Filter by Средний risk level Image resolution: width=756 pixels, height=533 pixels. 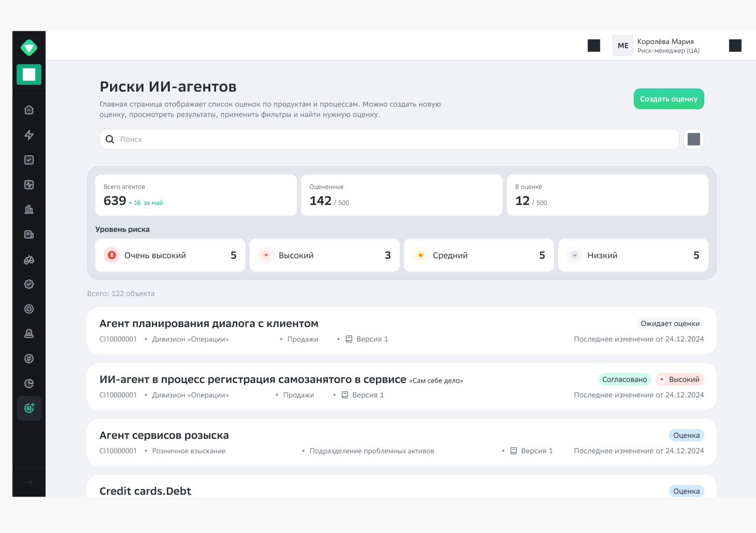(x=479, y=255)
